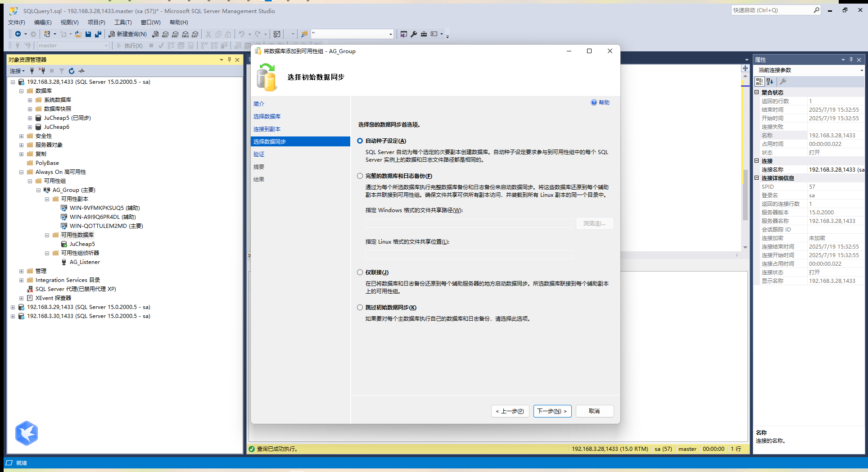Viewport: 868px width, 472px height.
Task: Click the help icon in wizard
Action: point(594,102)
